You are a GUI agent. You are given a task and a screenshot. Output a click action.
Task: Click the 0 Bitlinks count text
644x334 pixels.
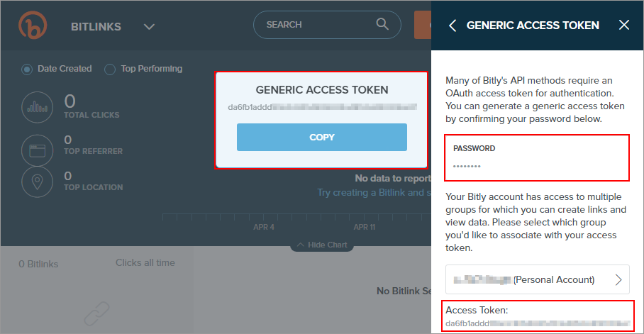coord(38,265)
